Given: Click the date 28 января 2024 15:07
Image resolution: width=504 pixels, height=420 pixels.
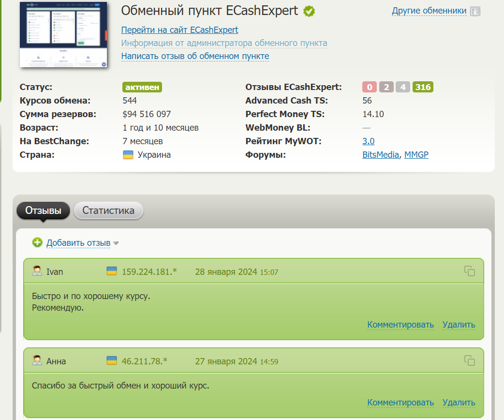Looking at the screenshot, I should [x=237, y=272].
